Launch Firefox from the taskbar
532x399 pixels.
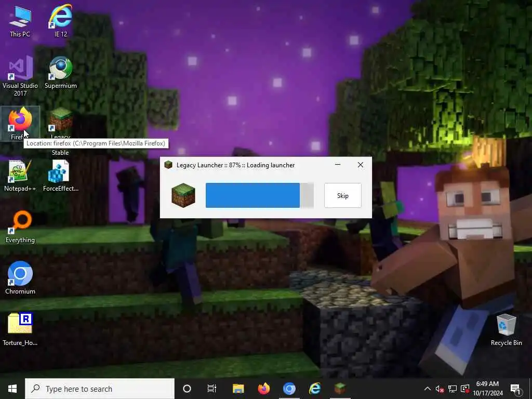263,389
